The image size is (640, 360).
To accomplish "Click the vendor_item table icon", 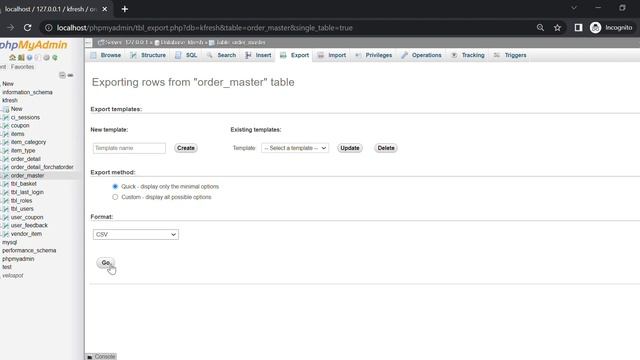I will pos(6,234).
